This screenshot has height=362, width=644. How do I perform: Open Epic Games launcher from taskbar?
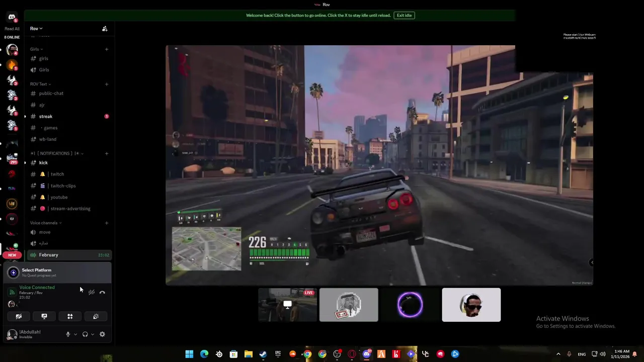click(x=278, y=354)
